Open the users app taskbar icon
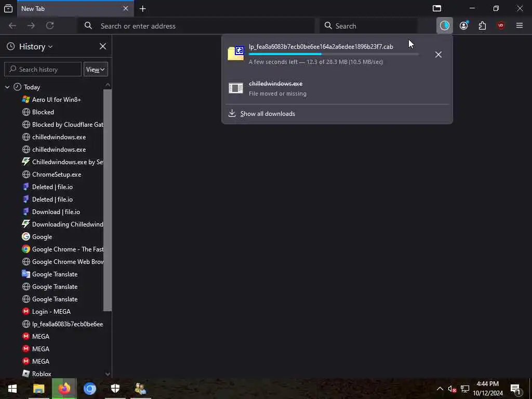 (140, 389)
